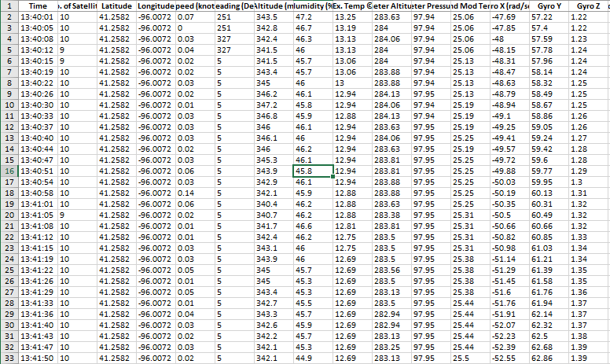Click the Longitude header cell
Screen dimensions: 610x364
(154, 6)
